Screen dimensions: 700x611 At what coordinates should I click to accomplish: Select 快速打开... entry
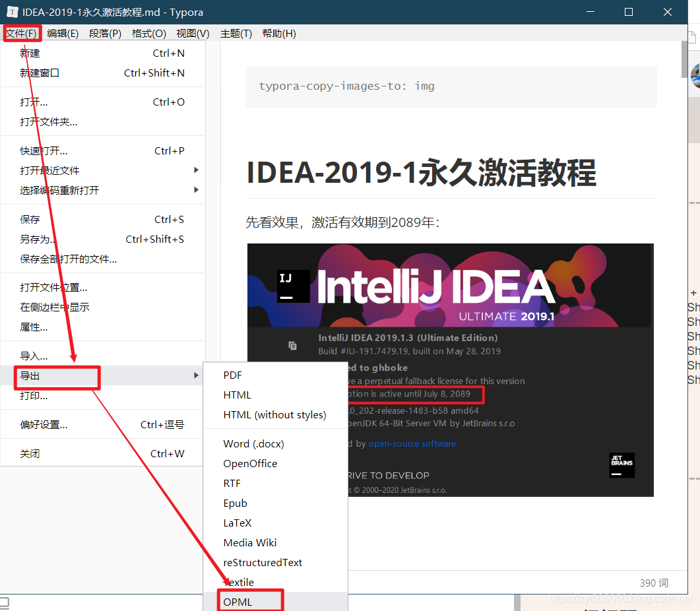[x=102, y=151]
